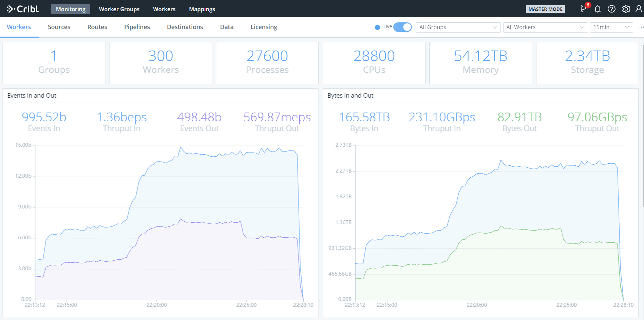
Task: Switch to the Worker Groups menu
Action: [119, 9]
